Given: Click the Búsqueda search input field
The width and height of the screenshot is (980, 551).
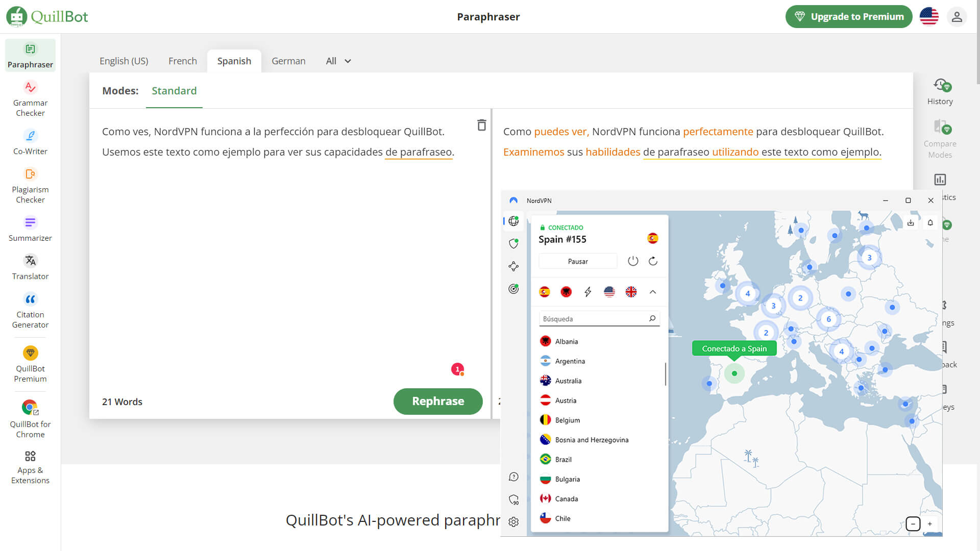Looking at the screenshot, I should coord(594,318).
